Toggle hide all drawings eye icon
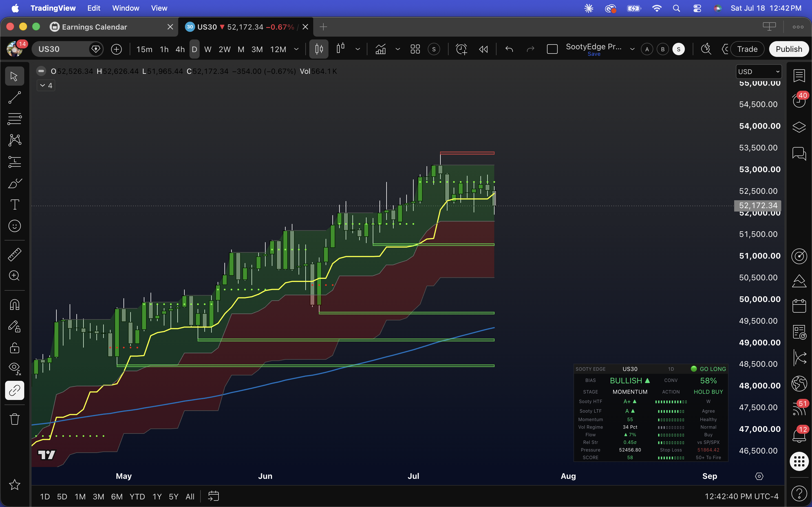This screenshot has width=812, height=507. (14, 368)
